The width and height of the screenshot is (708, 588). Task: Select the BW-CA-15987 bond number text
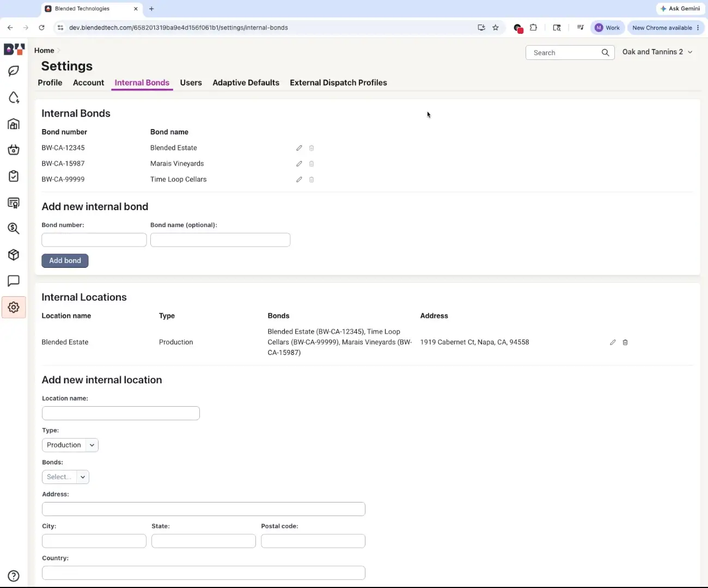pos(63,164)
